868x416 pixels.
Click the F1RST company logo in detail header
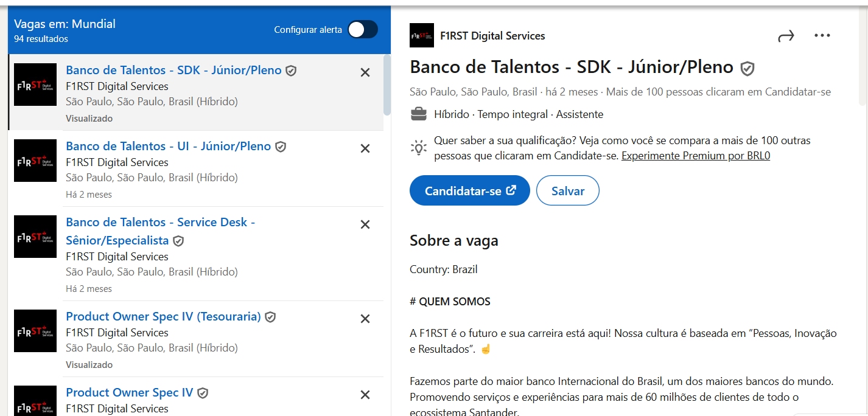tap(422, 35)
